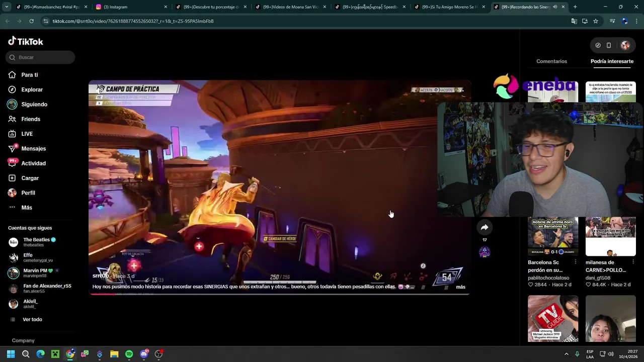Click the video progress bar
Viewport: 644px width, 362px height.
coord(279,294)
